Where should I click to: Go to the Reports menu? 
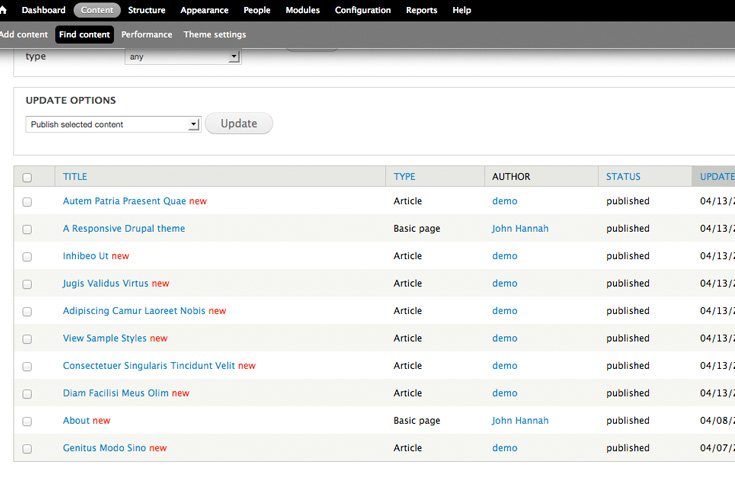[x=421, y=10]
